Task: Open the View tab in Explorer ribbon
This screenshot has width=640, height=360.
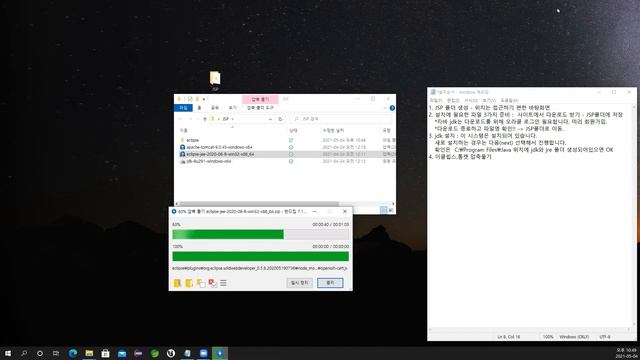Action: (x=232, y=108)
